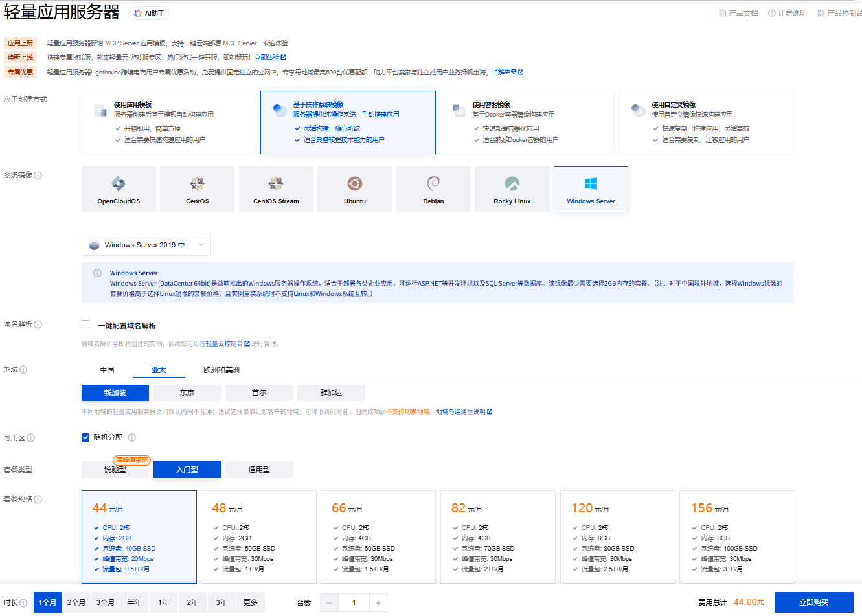This screenshot has height=616, width=862.
Task: Select the CentOS image
Action: (x=198, y=189)
